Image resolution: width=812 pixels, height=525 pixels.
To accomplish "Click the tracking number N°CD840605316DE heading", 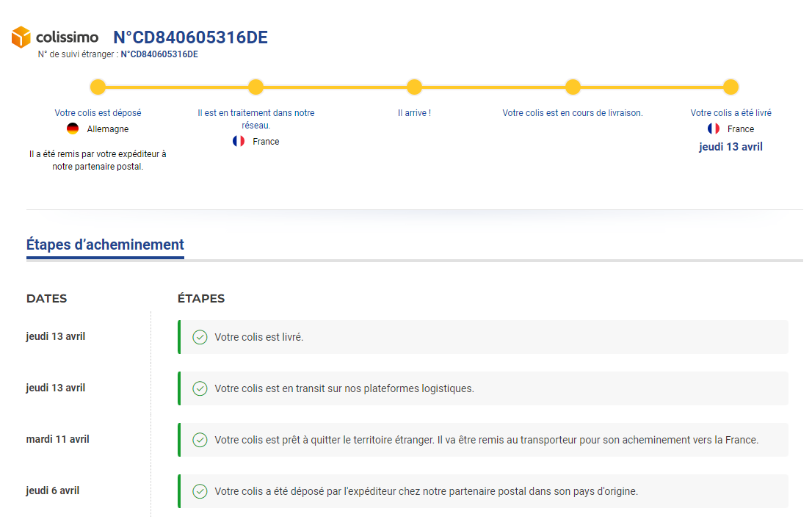I will pyautogui.click(x=190, y=37).
